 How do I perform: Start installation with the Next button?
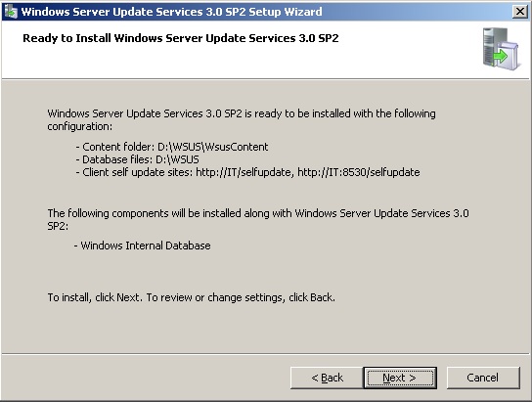(x=400, y=378)
